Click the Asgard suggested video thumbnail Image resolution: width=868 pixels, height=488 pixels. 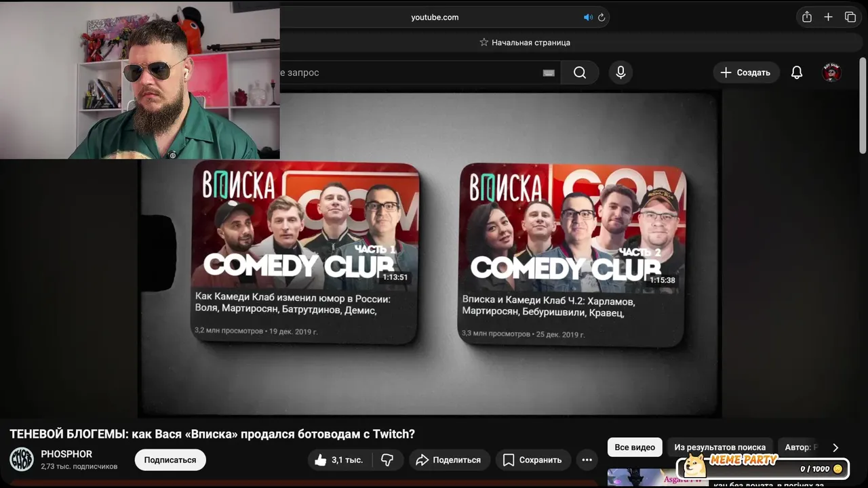coord(656,478)
